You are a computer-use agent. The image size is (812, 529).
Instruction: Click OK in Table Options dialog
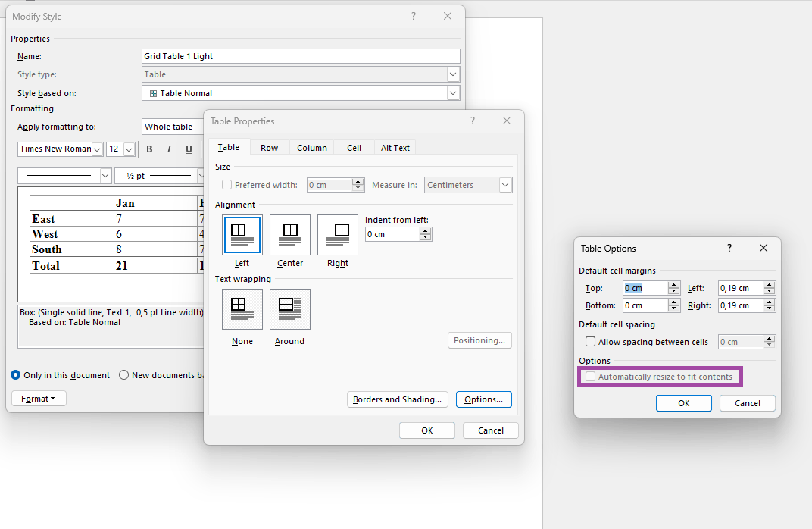[683, 403]
